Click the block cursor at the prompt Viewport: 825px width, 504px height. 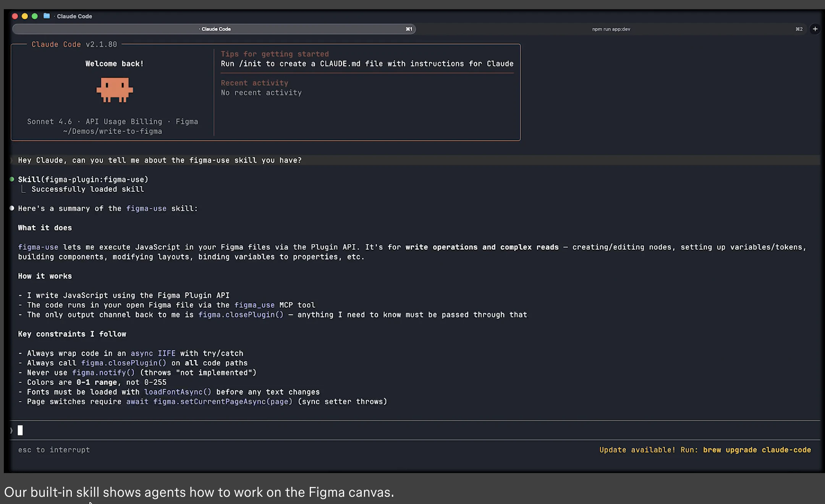click(x=20, y=430)
